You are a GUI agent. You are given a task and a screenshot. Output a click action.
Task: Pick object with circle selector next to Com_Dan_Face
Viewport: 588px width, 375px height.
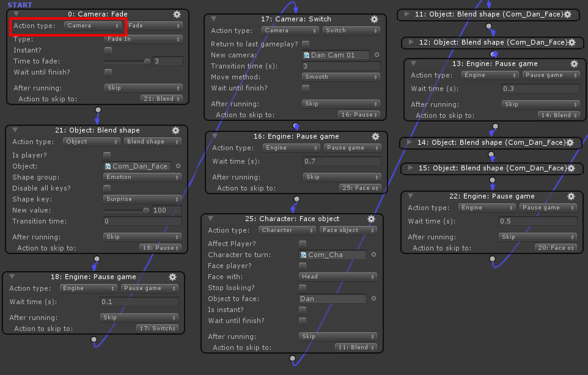click(x=178, y=166)
